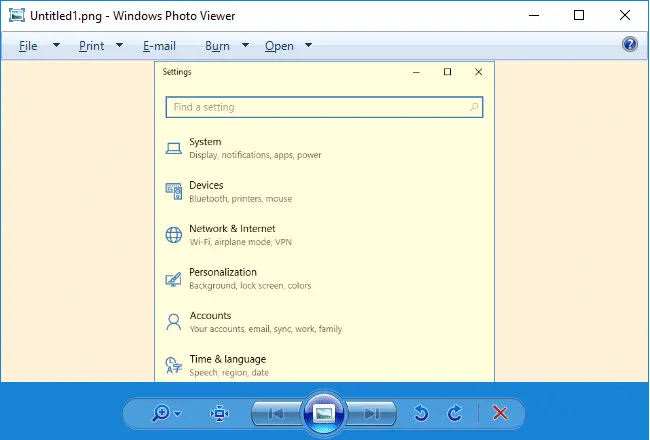
Task: Open the Burn menu
Action: [x=217, y=46]
